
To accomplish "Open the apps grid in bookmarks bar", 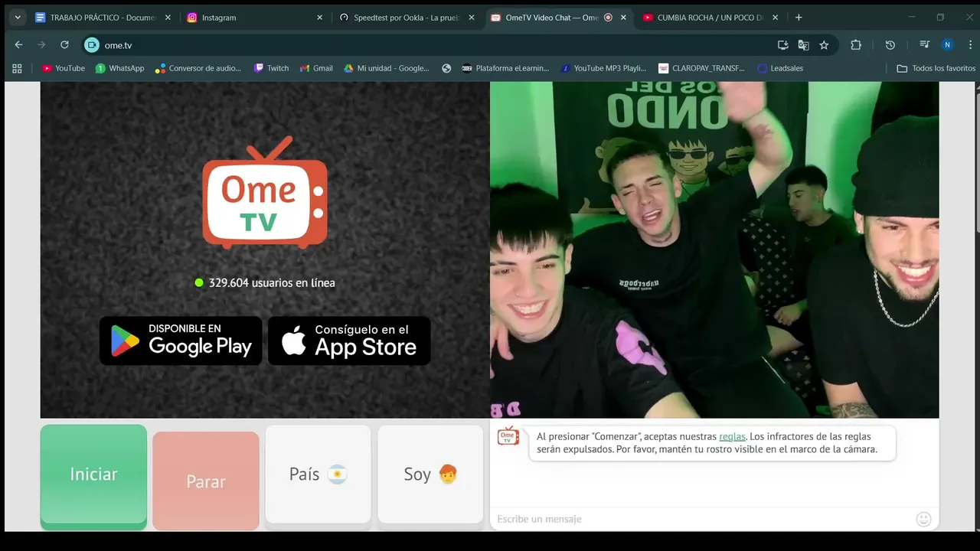I will (17, 68).
